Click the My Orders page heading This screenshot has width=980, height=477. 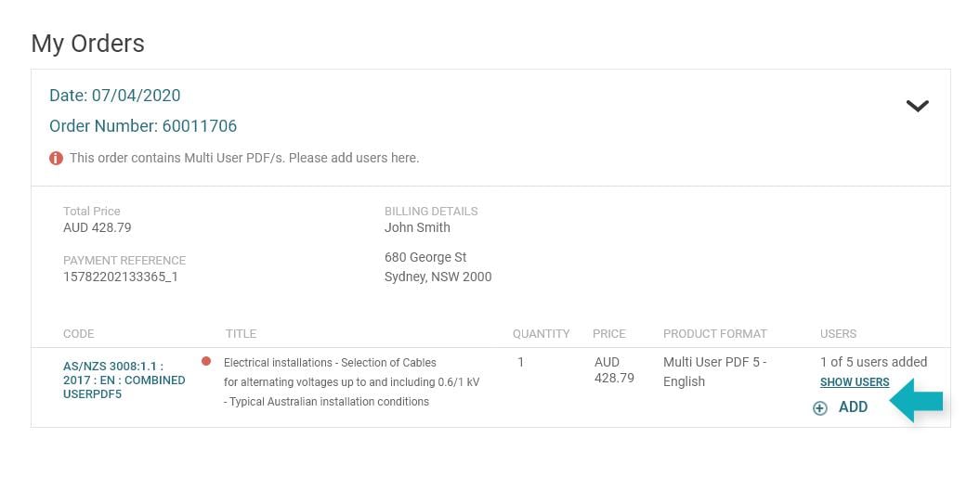tap(88, 44)
